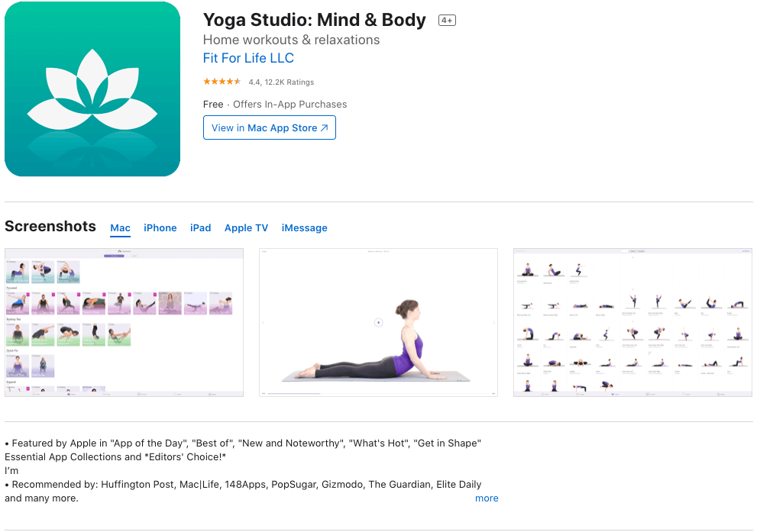773x532 pixels.
Task: Click the orange star rating icons
Action: [x=221, y=80]
